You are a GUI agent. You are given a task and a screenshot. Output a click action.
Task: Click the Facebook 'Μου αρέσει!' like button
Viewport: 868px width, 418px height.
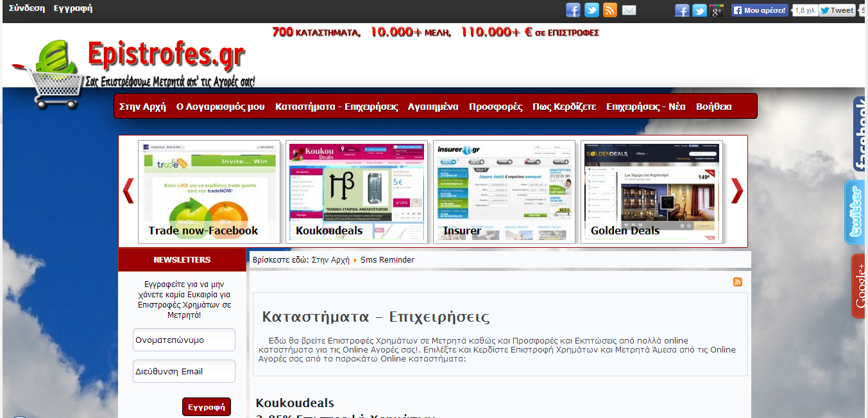pyautogui.click(x=760, y=10)
